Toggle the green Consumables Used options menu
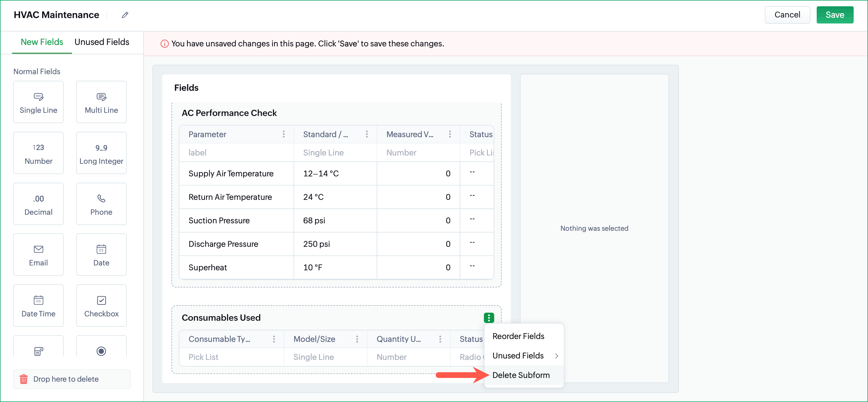868x402 pixels. click(489, 318)
